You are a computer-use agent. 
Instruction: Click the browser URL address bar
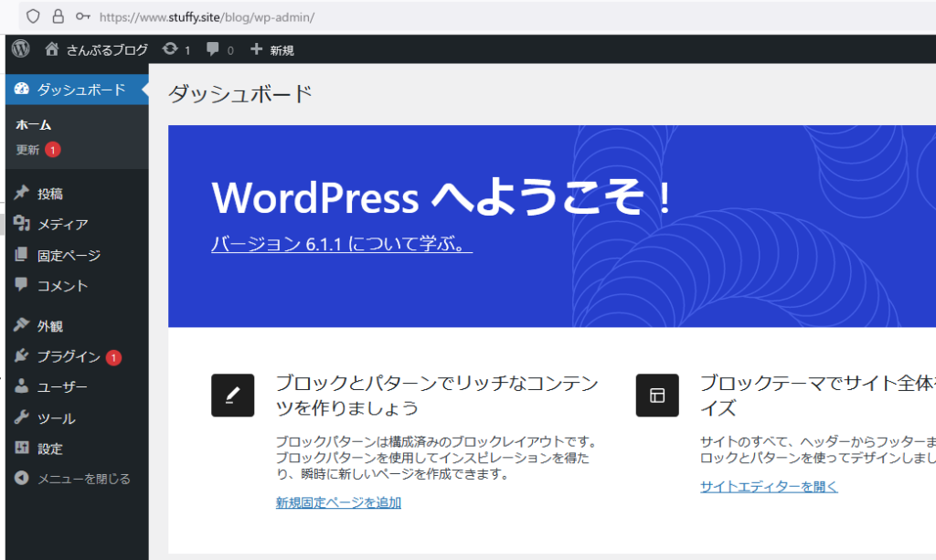457,16
